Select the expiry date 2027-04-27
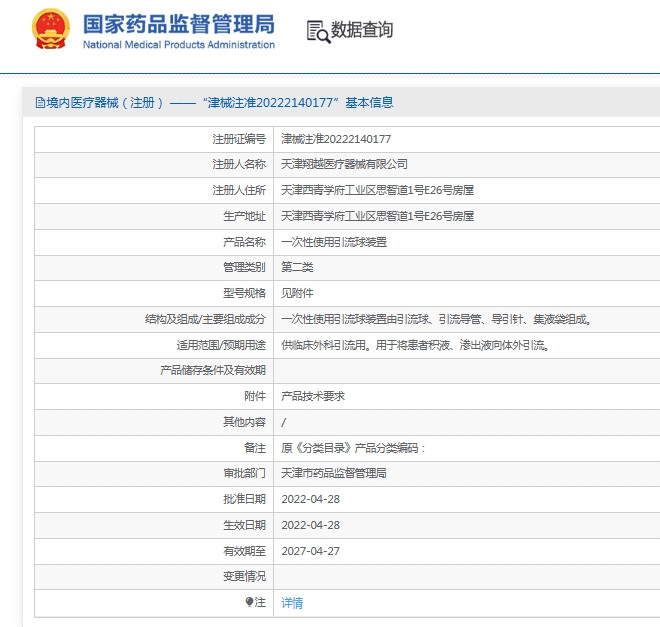The image size is (660, 627). (x=311, y=551)
